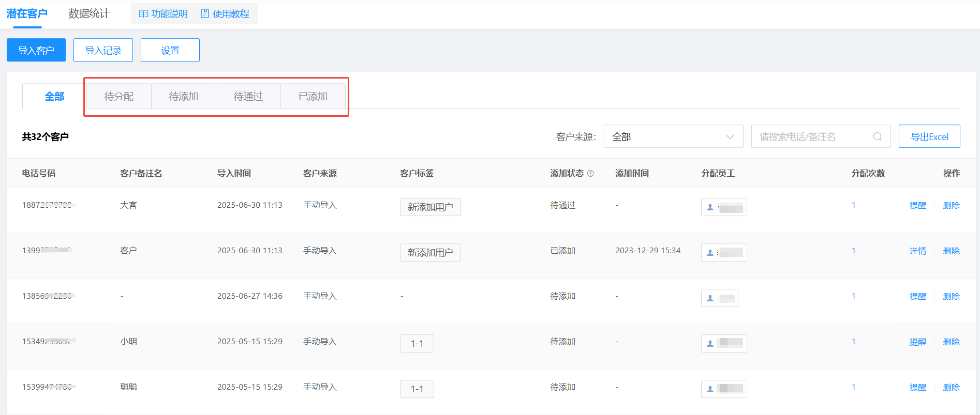
Task: Click 2023-12-29 15:34 添加时间 cell
Action: pos(648,251)
